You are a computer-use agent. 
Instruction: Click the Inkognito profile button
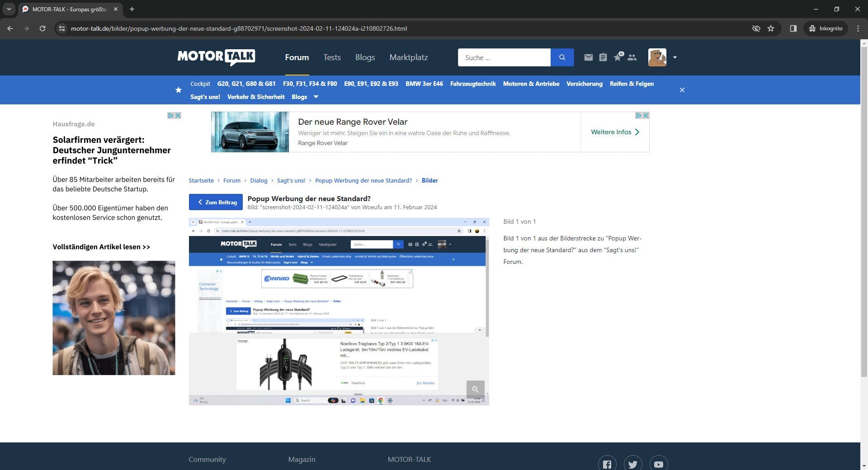(x=826, y=28)
